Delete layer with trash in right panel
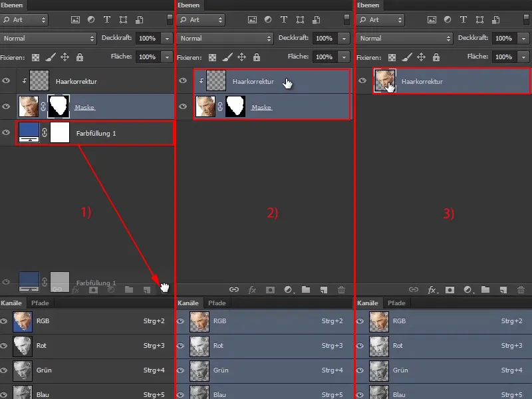 click(x=521, y=290)
